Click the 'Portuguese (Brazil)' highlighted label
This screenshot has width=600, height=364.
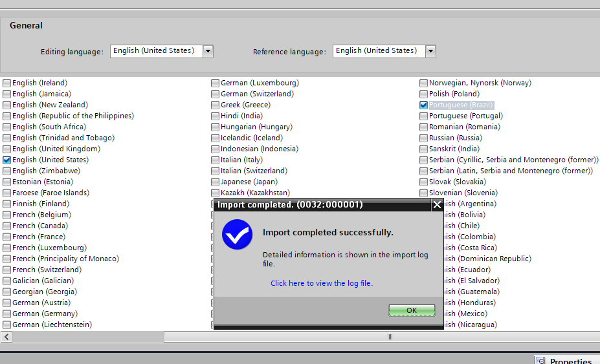pyautogui.click(x=461, y=105)
